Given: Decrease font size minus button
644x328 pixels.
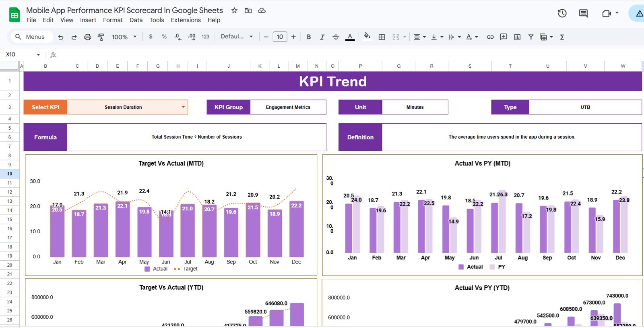Looking at the screenshot, I should 266,37.
